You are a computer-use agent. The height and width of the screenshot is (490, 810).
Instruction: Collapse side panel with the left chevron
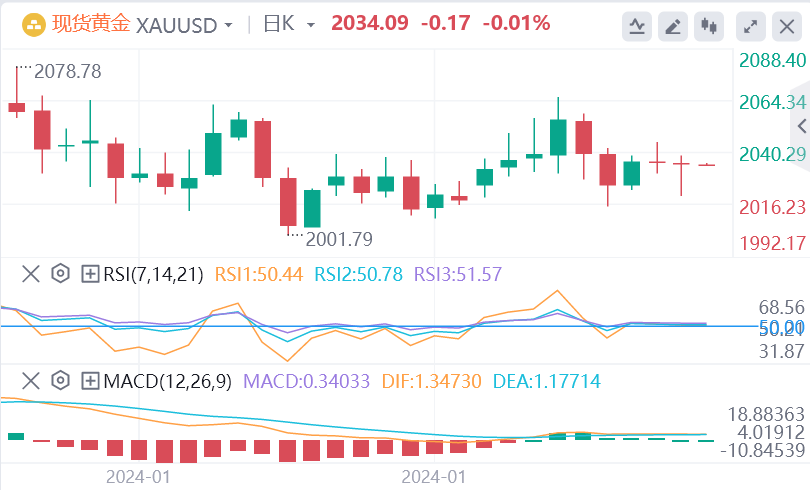point(802,125)
